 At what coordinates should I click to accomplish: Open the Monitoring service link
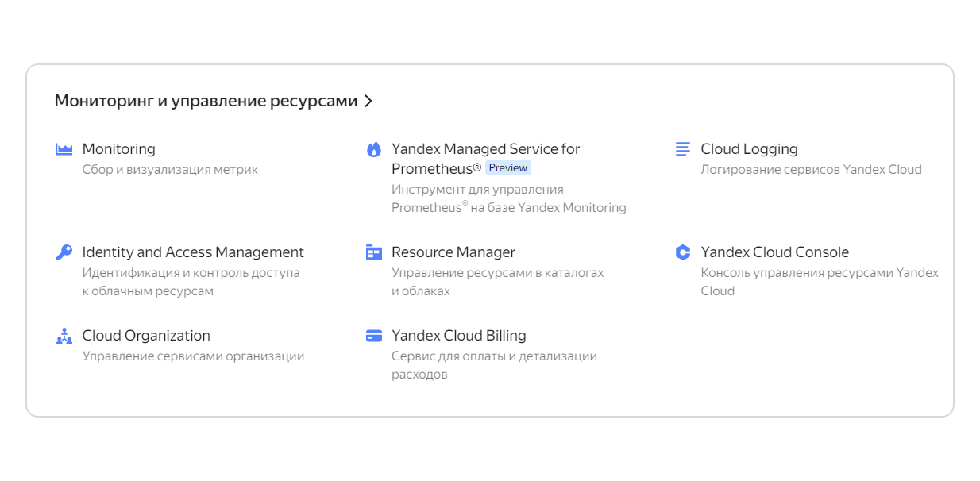(119, 149)
